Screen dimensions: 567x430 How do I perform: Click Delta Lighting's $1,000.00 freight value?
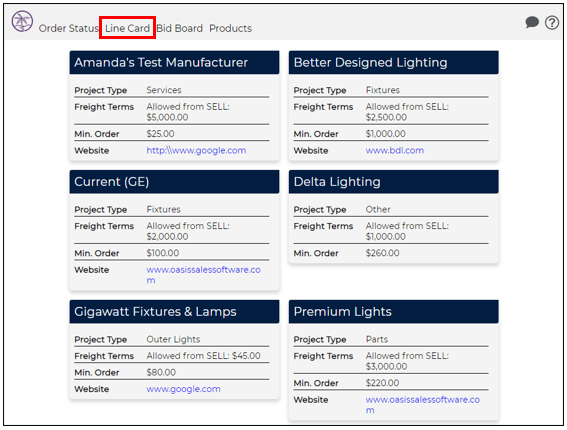[x=385, y=237]
